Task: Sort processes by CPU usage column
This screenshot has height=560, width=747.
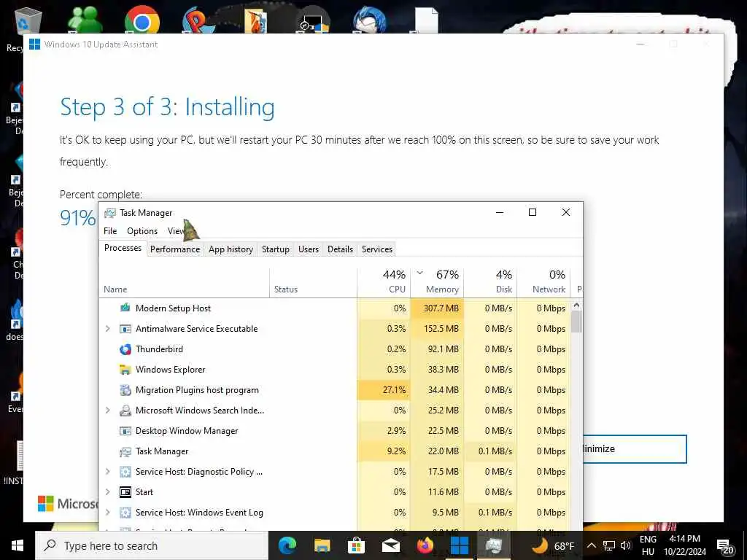Action: 384,283
